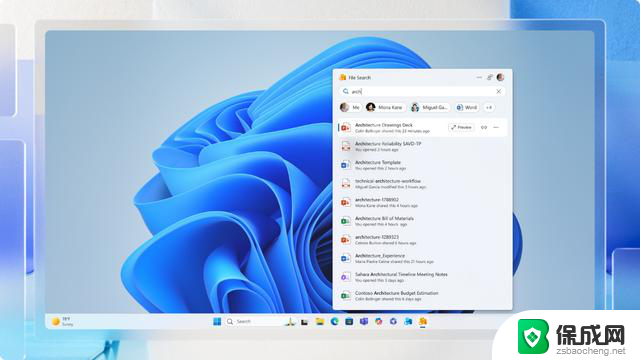640x360 pixels.
Task: Open PDF icon of Architecture Reliability file
Action: [346, 146]
